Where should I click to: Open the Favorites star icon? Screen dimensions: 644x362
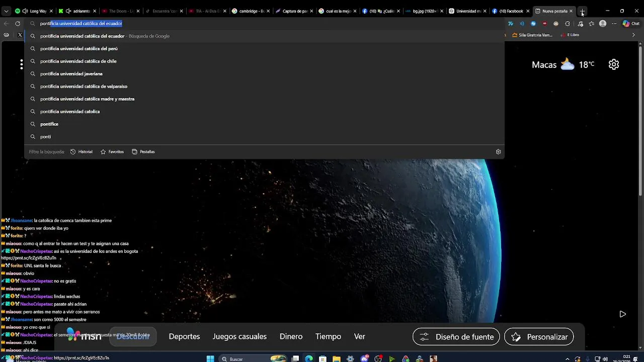(x=592, y=24)
